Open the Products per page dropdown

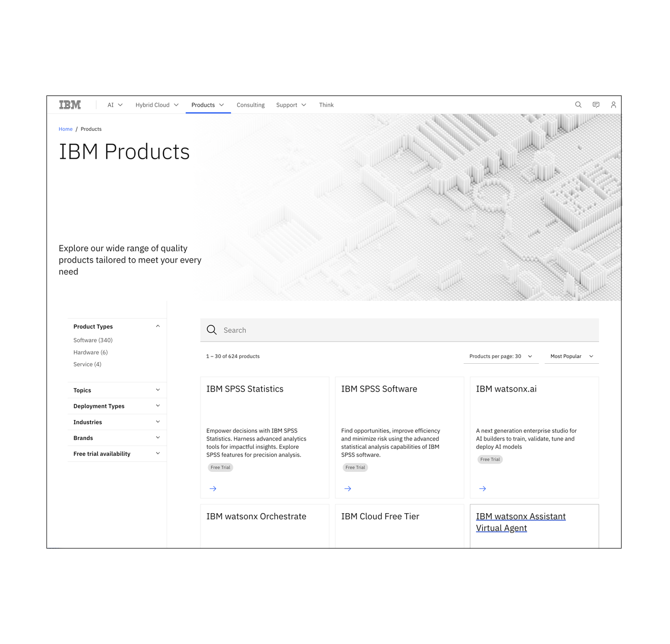point(500,356)
